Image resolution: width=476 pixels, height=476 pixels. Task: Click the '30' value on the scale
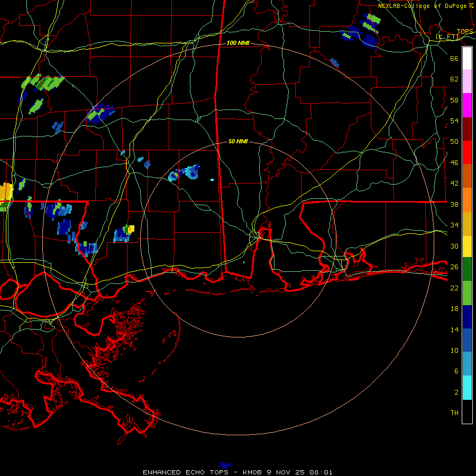(x=454, y=246)
